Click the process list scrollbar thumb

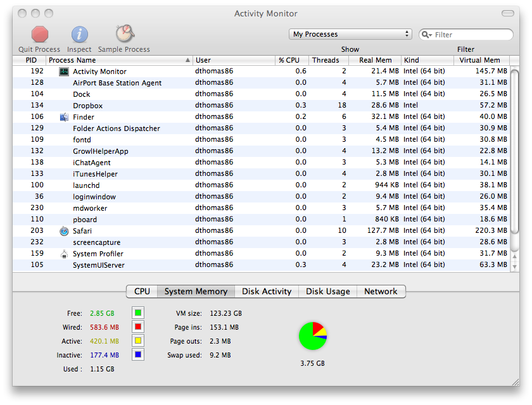515,151
